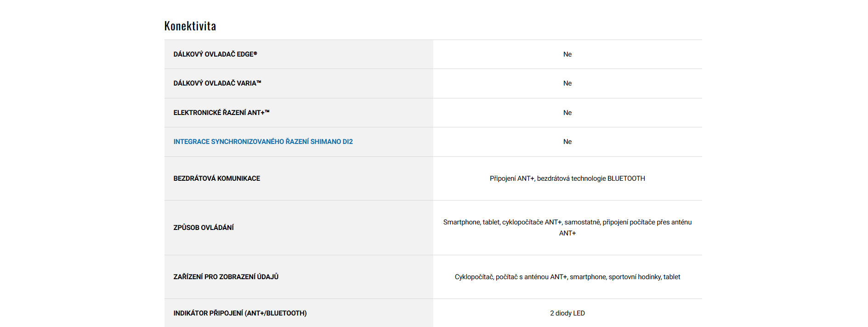The width and height of the screenshot is (868, 327).
Task: Click the trademark symbol after VARIA
Action: [x=259, y=82]
